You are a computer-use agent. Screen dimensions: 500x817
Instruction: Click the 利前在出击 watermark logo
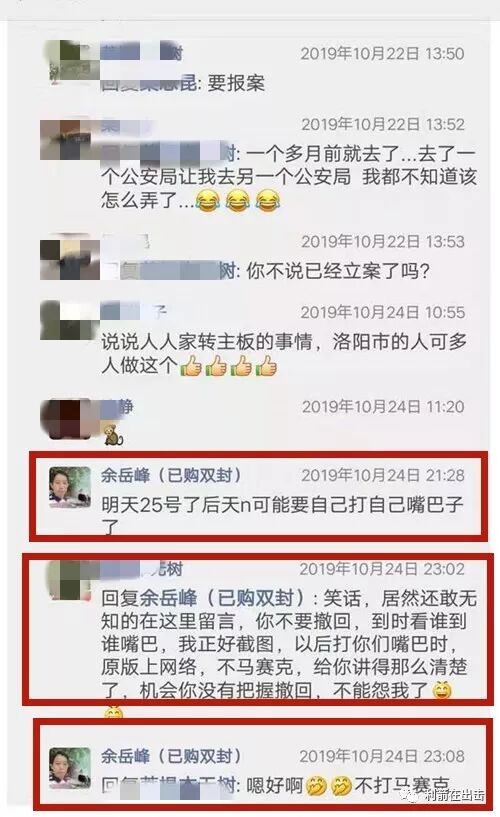[447, 796]
